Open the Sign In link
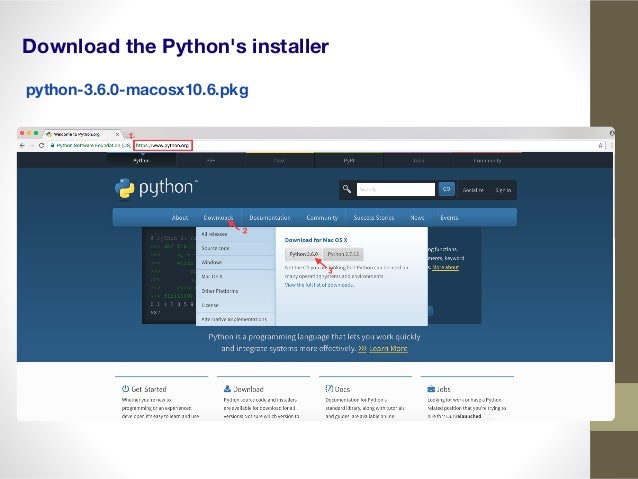Screen dimensions: 638x479 pos(503,190)
